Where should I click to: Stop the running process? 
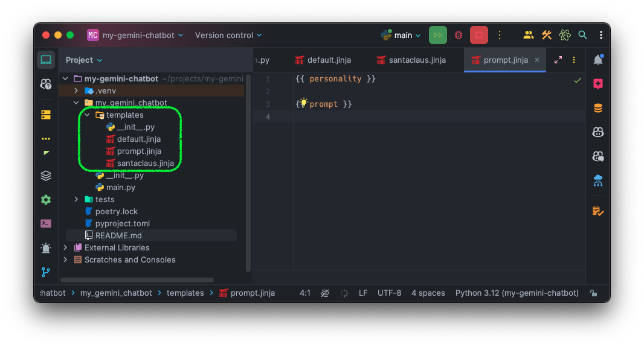click(x=479, y=35)
